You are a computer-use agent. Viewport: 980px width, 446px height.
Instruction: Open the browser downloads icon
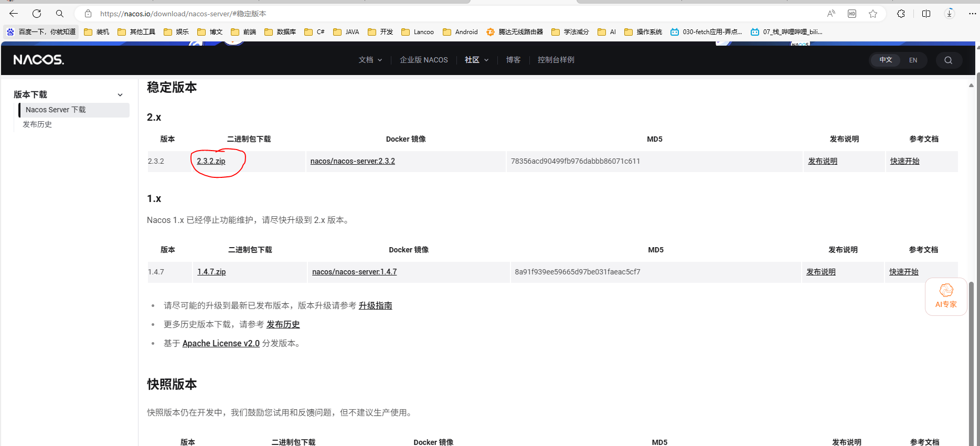pos(950,14)
